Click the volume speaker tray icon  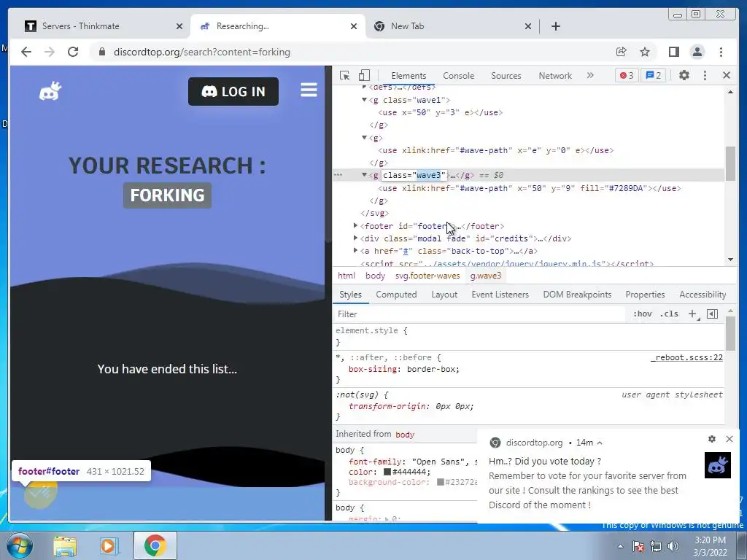click(x=673, y=546)
